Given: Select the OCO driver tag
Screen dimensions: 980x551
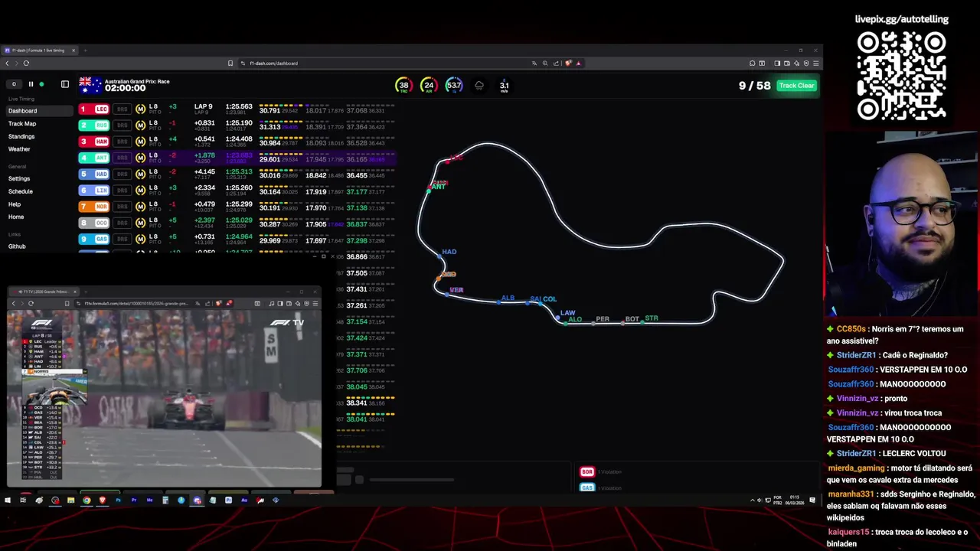Looking at the screenshot, I should click(x=95, y=223).
